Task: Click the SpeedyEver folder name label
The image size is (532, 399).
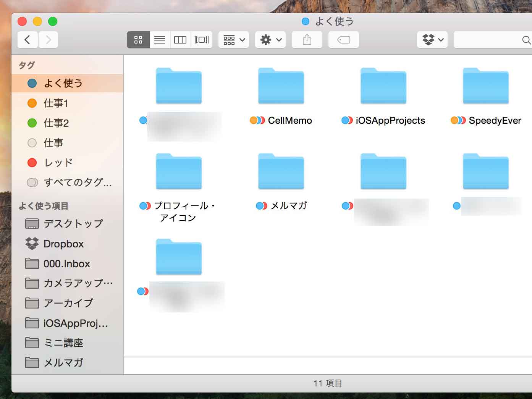Action: [x=495, y=121]
